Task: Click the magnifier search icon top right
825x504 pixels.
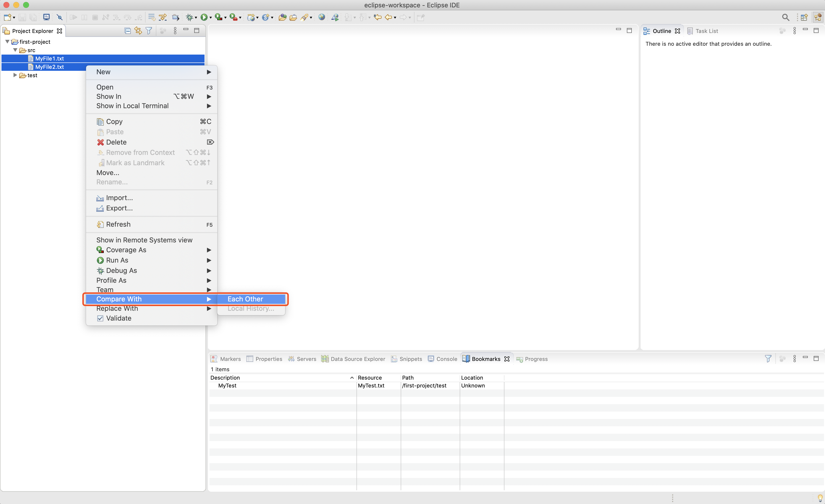Action: pos(785,17)
